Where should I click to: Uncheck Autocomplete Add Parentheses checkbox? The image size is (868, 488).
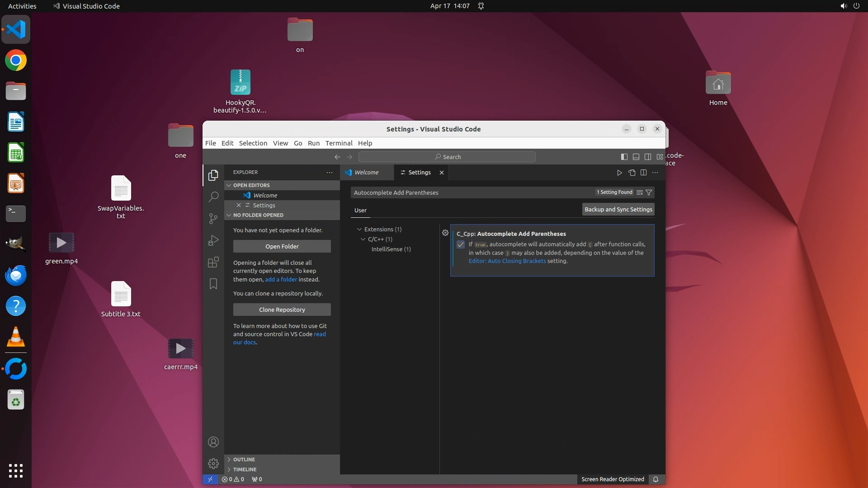click(x=461, y=244)
